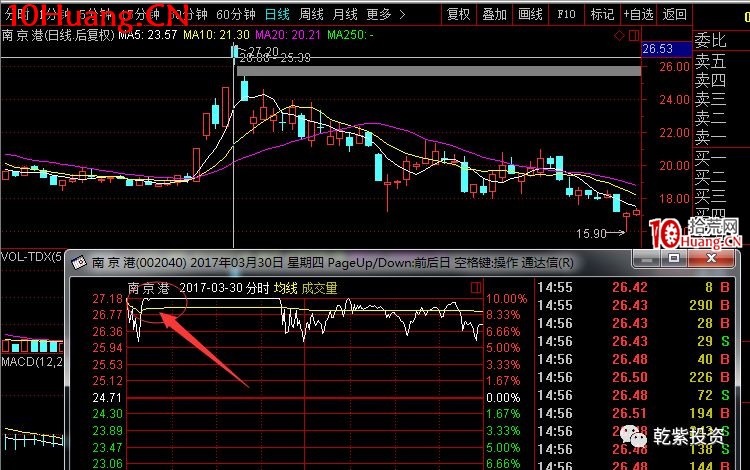Select the 卖一 ask row
This screenshot has width=750, height=470.
pyautogui.click(x=710, y=138)
